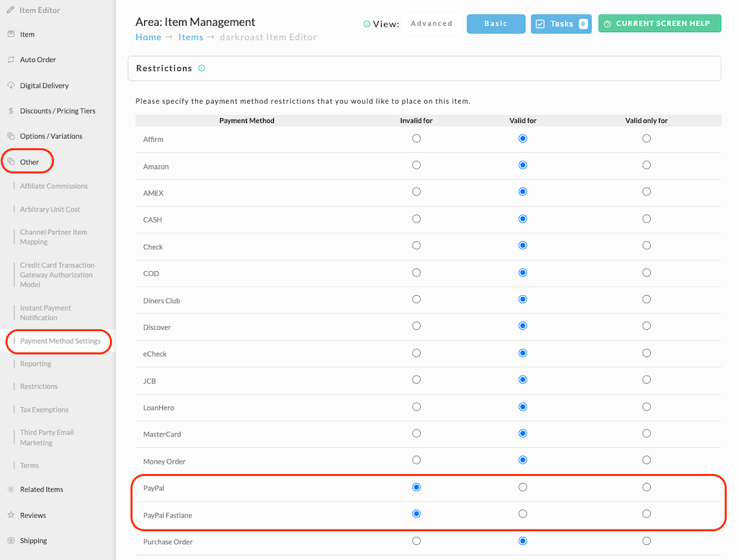Open the Shipping section
The width and height of the screenshot is (739, 560).
[x=33, y=541]
